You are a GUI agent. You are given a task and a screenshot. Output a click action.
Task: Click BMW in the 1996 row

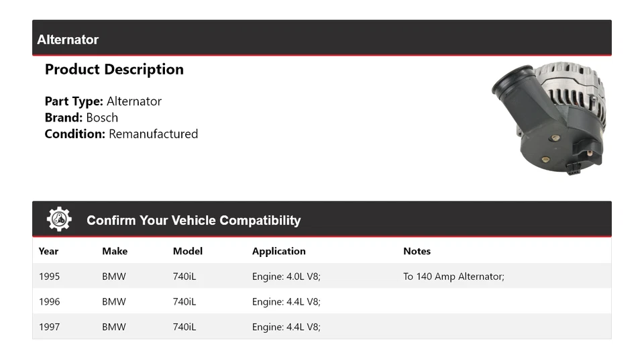pos(114,301)
